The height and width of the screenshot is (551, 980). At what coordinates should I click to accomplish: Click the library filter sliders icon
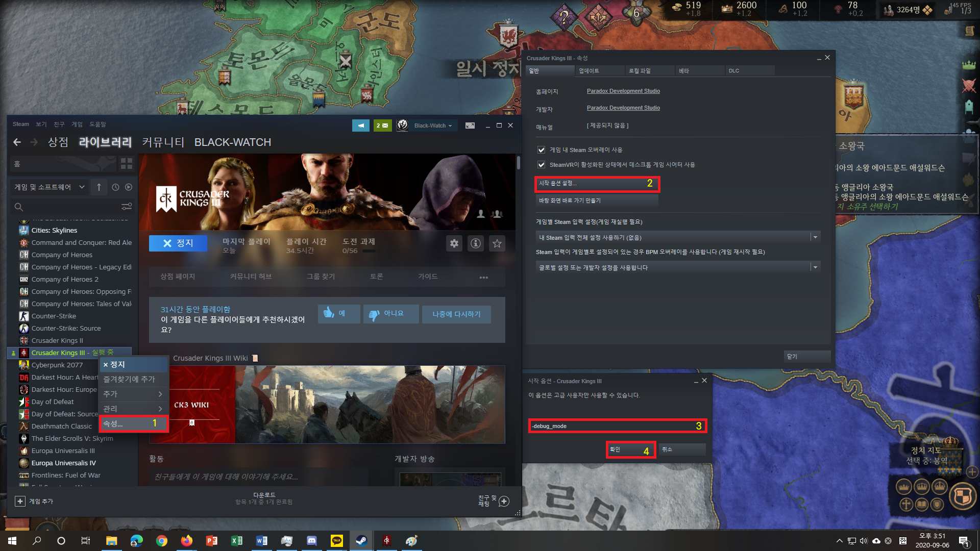[126, 207]
